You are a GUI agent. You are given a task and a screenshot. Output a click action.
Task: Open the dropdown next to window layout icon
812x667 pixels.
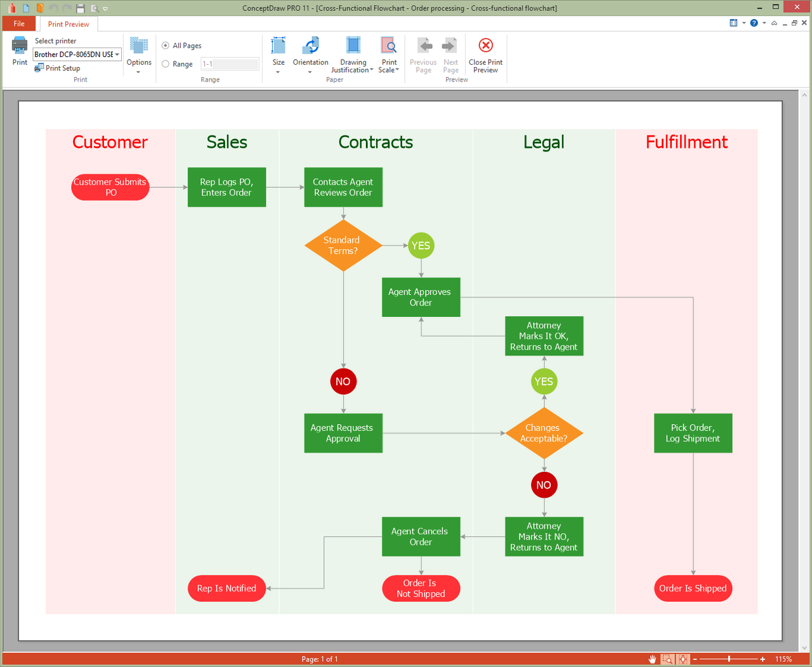point(743,23)
